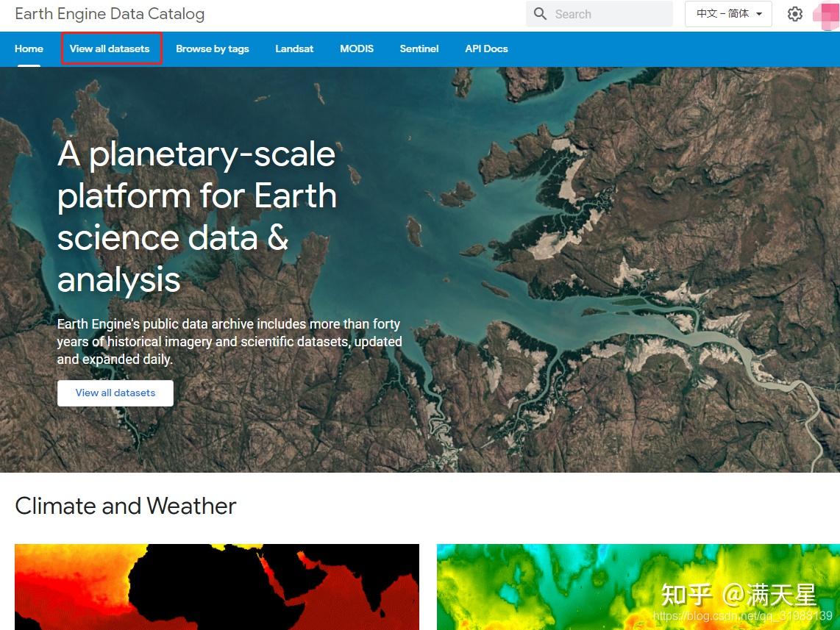Click the View all datasets button
The image size is (840, 630).
[115, 393]
